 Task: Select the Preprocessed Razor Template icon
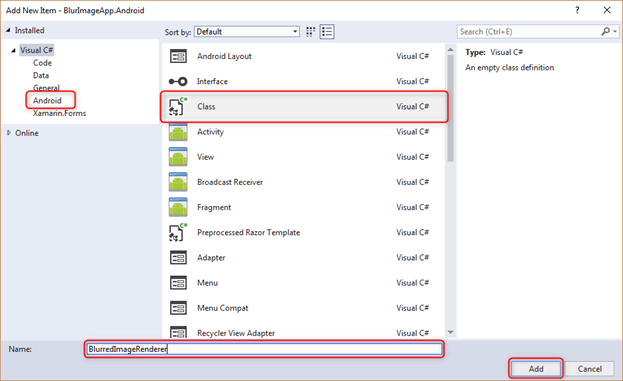coord(178,232)
